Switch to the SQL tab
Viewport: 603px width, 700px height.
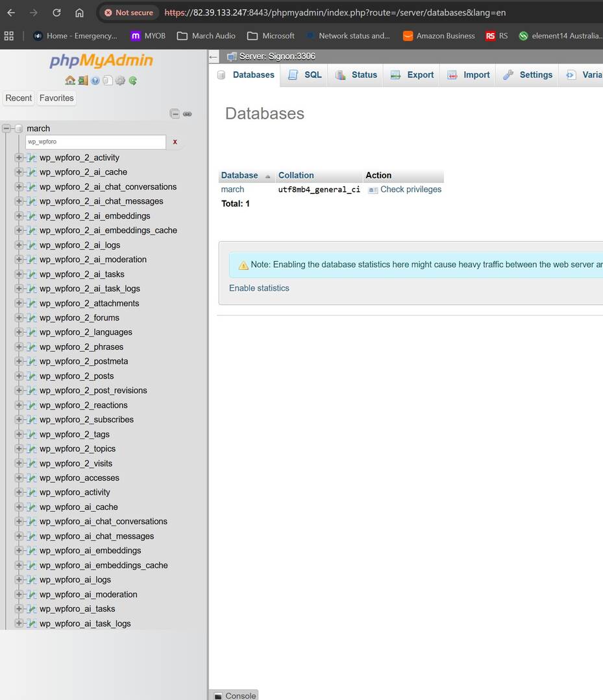pyautogui.click(x=304, y=75)
